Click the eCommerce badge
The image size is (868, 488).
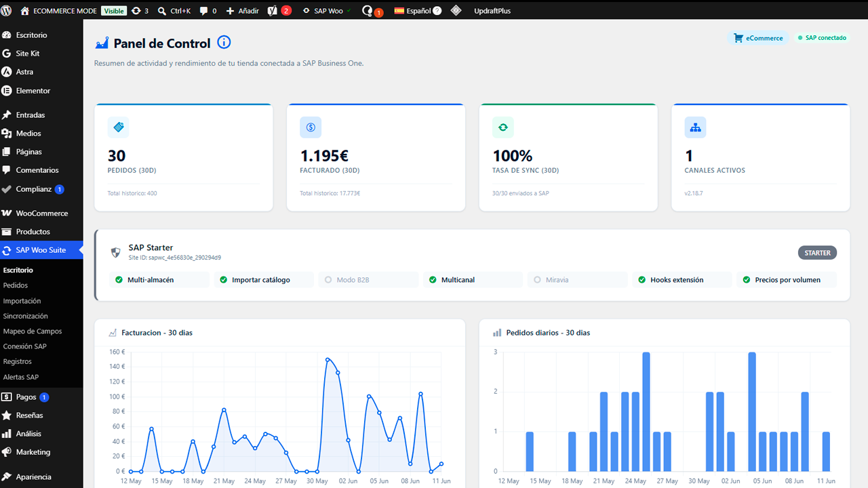point(759,38)
